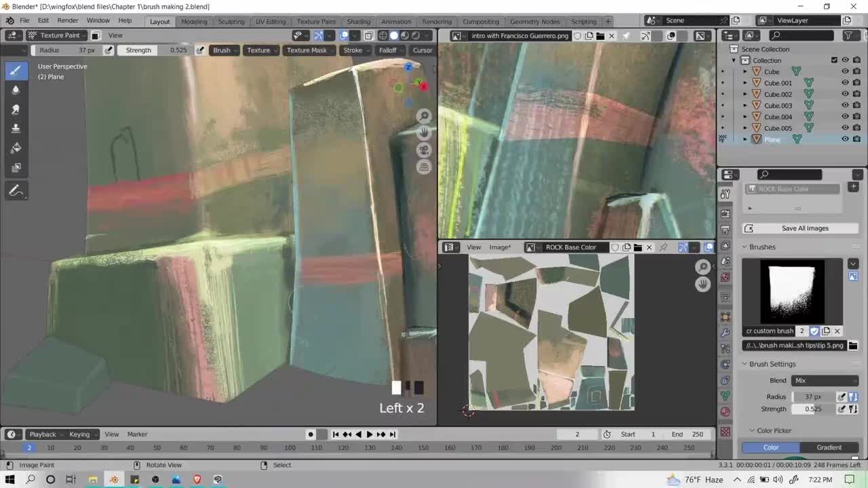Open the Render menu

[x=68, y=21]
